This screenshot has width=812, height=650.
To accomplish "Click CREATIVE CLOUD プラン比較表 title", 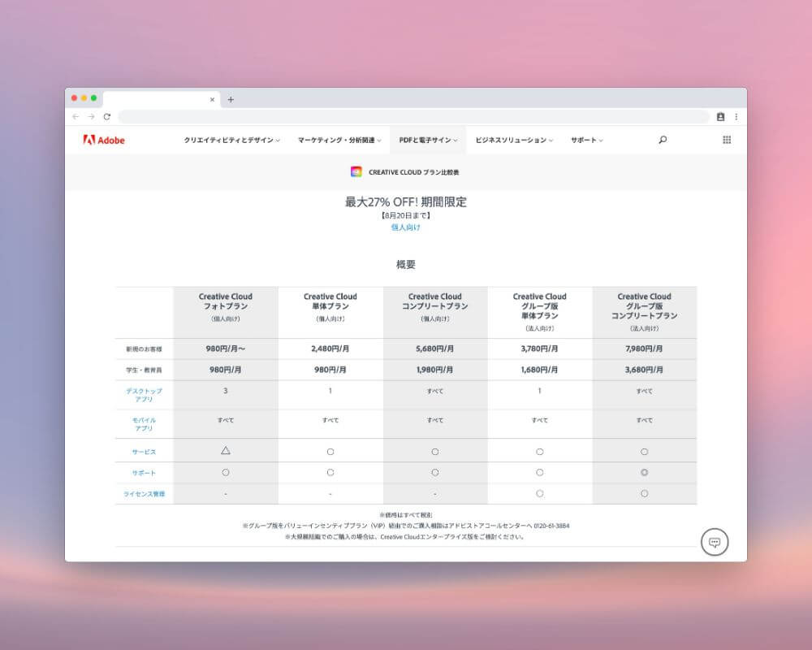I will tap(414, 172).
